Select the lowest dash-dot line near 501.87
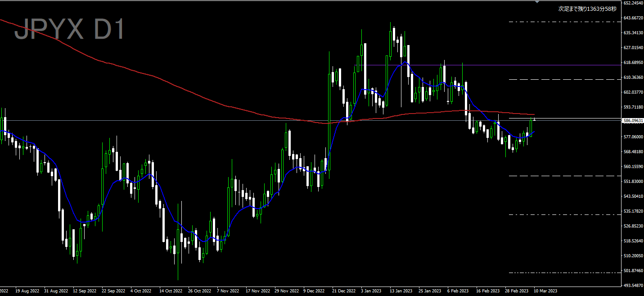Viewport: 644px width, 296px height. (563, 273)
